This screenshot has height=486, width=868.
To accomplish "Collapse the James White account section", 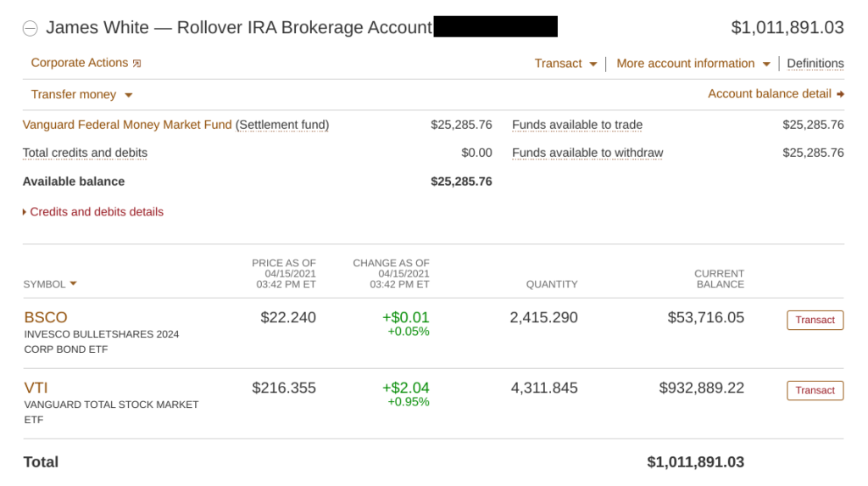I will [30, 28].
